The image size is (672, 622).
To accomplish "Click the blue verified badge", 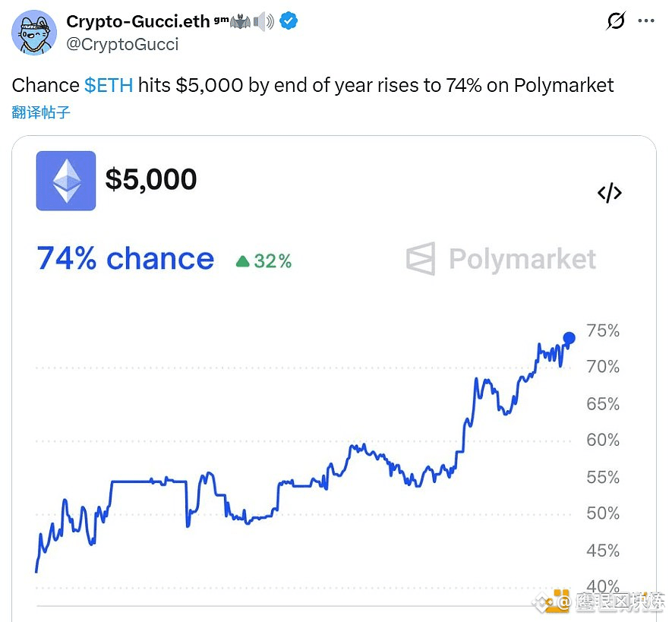I will click(x=289, y=21).
